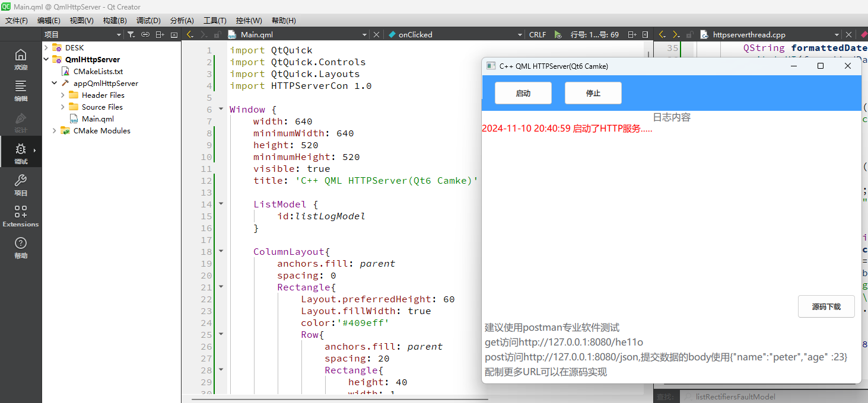The width and height of the screenshot is (868, 403).
Task: Click the 启动 button in HTTP server window
Action: tap(523, 92)
